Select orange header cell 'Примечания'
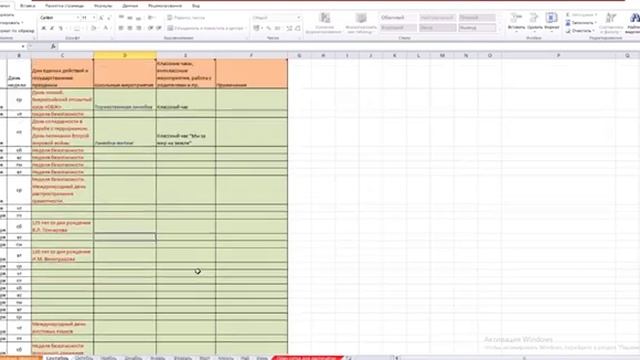Screen dimensions: 640x360 click(251, 74)
